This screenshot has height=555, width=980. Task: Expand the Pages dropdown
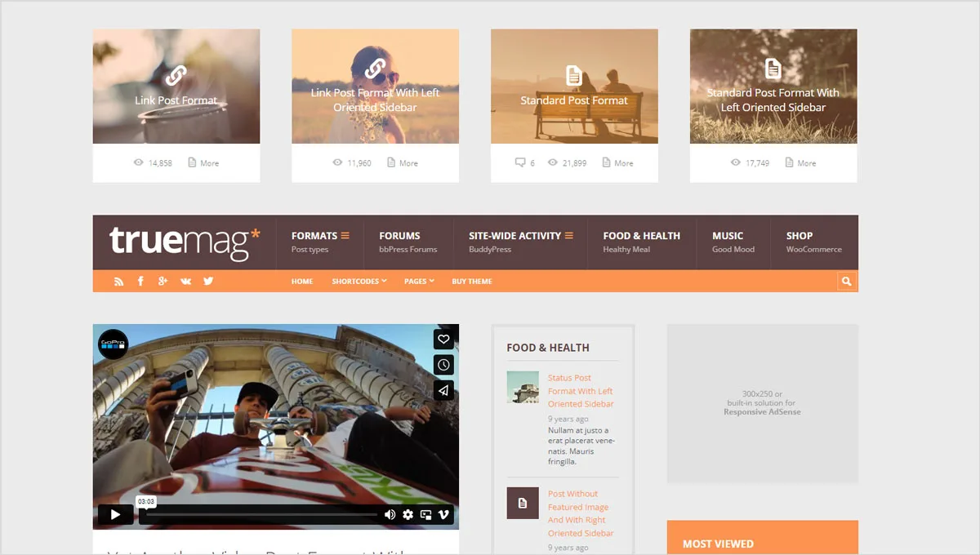(419, 281)
